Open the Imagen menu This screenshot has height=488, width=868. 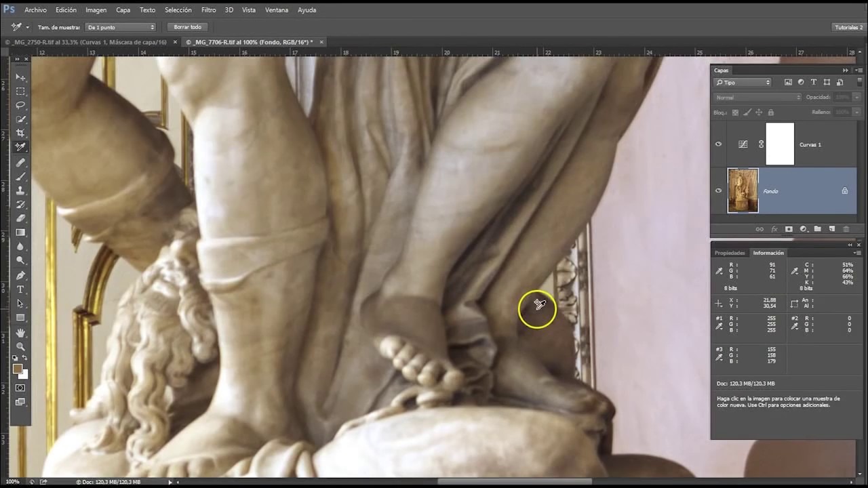[96, 10]
